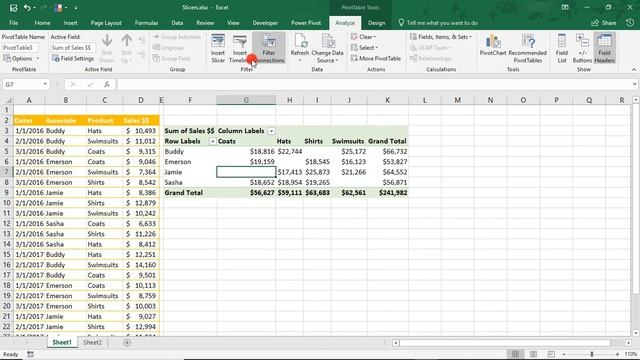640x360 pixels.
Task: Switch to Normal view in the status bar
Action: pos(515,354)
